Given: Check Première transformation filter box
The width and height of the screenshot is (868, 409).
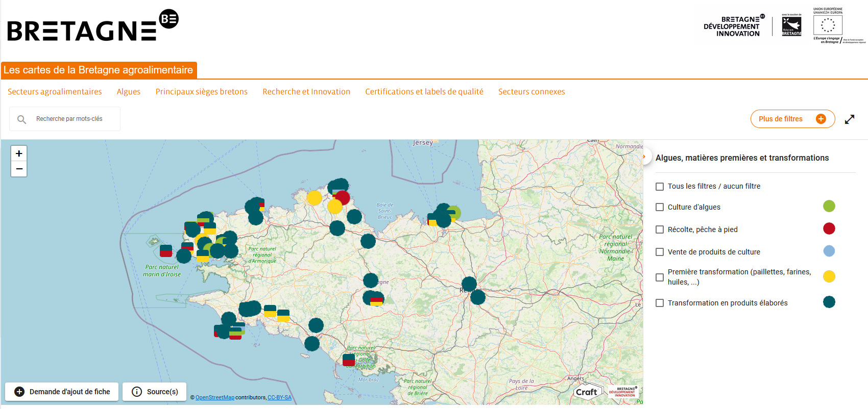Looking at the screenshot, I should pyautogui.click(x=660, y=277).
